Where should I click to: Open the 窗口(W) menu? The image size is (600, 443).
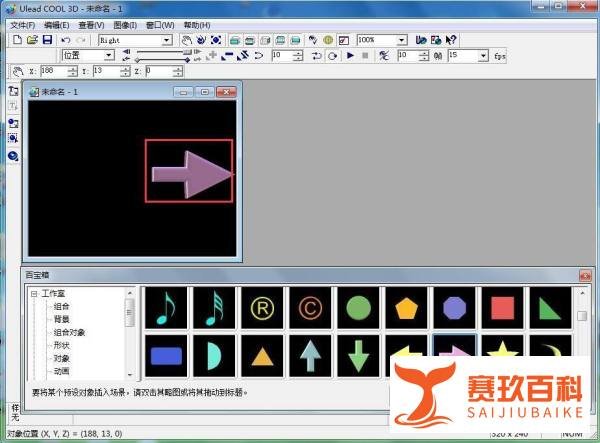160,25
